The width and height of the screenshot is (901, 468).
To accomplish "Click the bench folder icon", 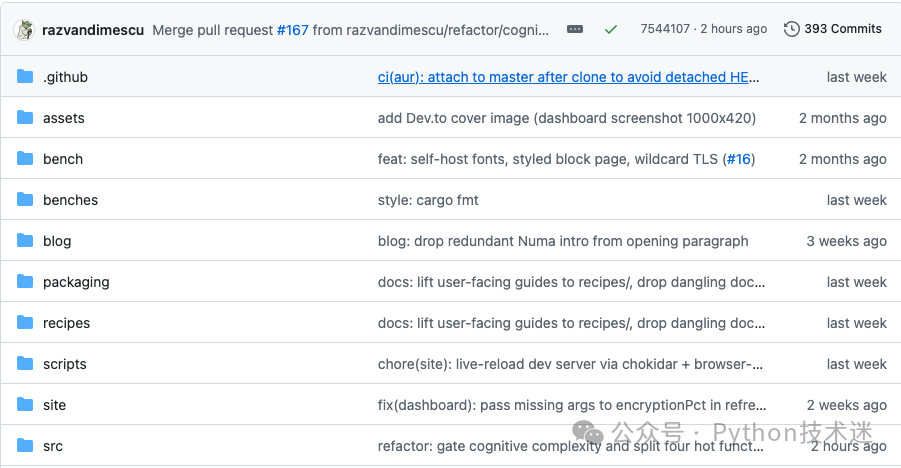I will 25,159.
